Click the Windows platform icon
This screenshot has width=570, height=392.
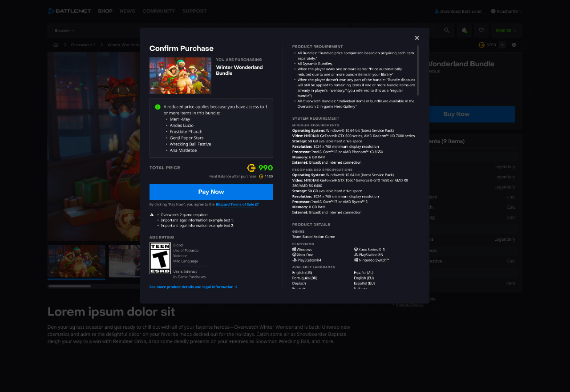pyautogui.click(x=294, y=250)
